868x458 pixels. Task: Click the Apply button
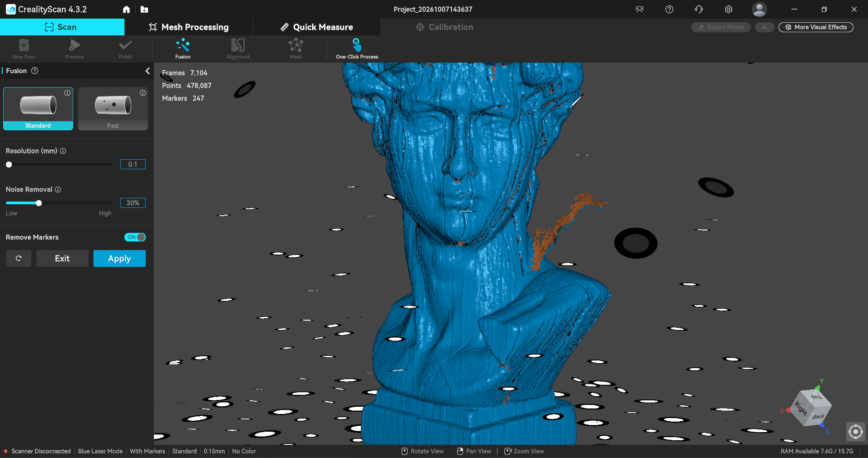119,258
